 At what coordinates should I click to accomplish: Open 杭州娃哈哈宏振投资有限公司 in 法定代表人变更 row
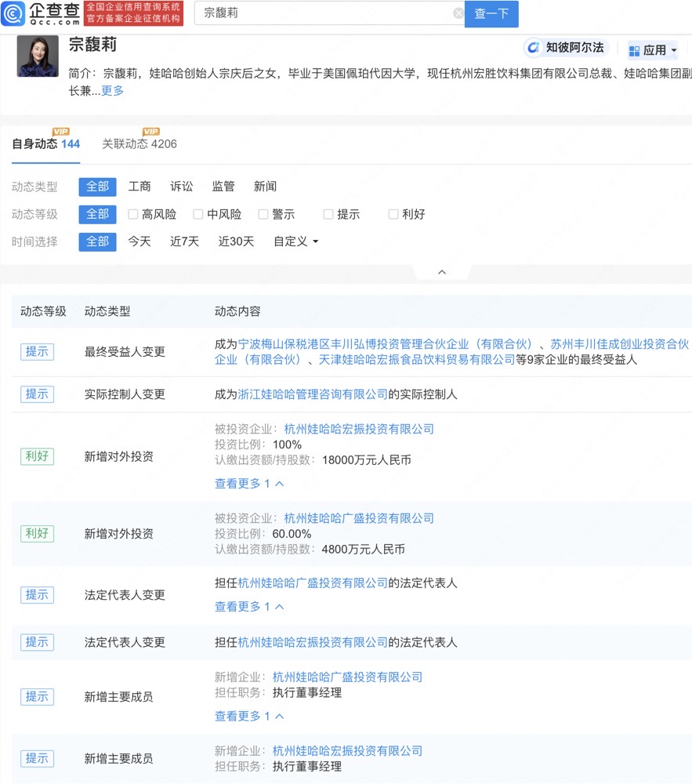(313, 642)
